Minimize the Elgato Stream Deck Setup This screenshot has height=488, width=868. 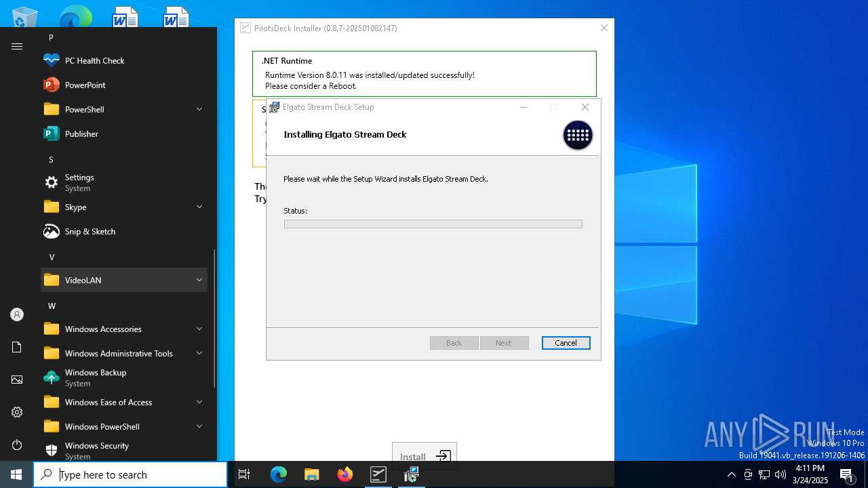click(x=524, y=107)
